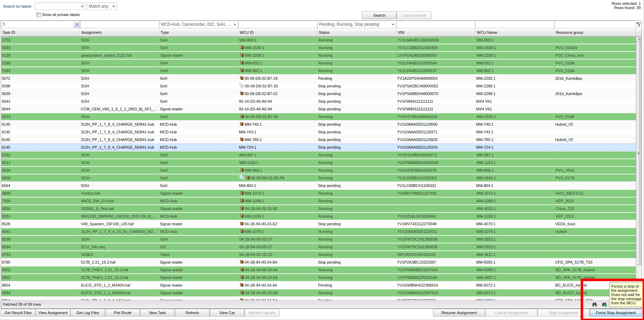Click the car icon next to 00-09-D8-02-B7-18
This screenshot has height=320, width=644.
click(241, 78)
